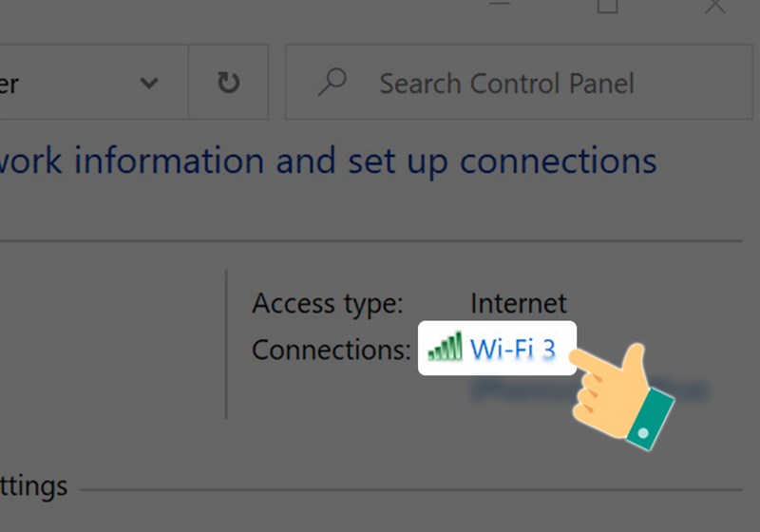Expand the address bar history dropdown
The width and height of the screenshot is (760, 532).
coord(149,83)
